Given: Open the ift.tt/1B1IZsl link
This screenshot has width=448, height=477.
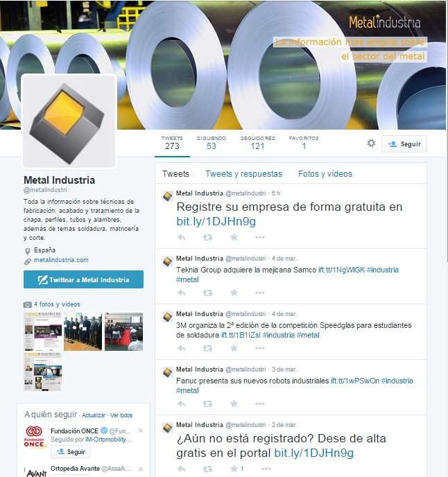Looking at the screenshot, I should click(241, 335).
